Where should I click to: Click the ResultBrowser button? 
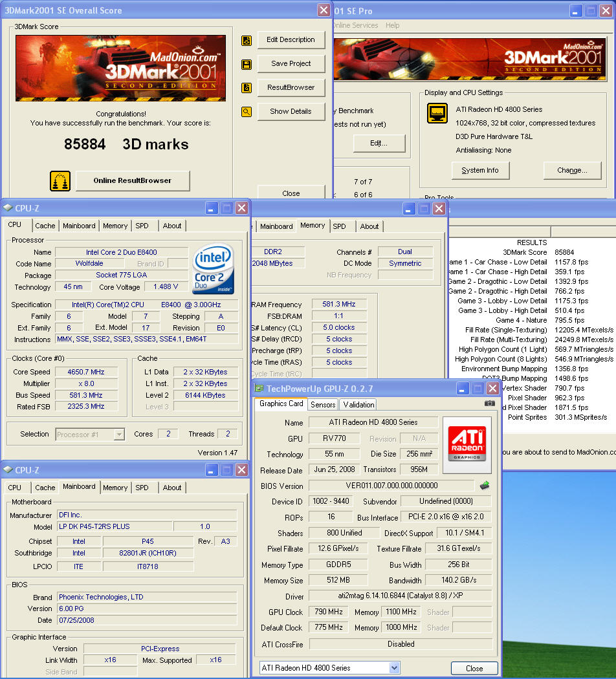click(x=291, y=87)
